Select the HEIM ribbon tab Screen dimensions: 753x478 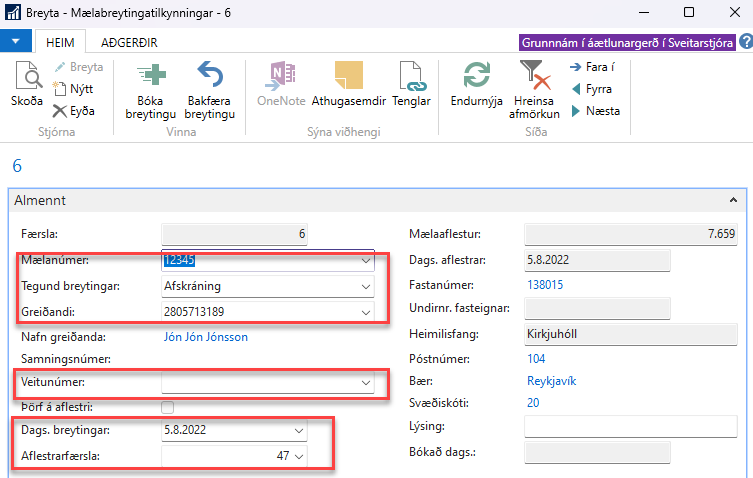(x=59, y=42)
